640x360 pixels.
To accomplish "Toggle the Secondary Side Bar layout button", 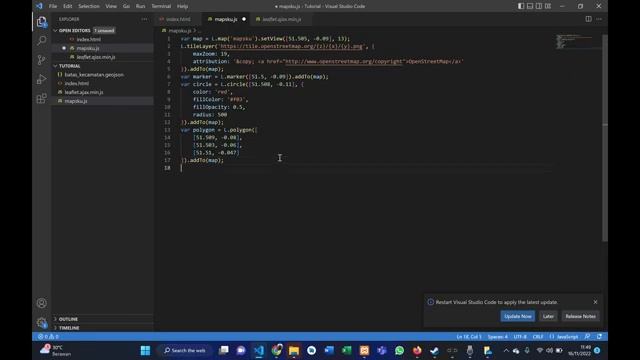I will tap(539, 6).
